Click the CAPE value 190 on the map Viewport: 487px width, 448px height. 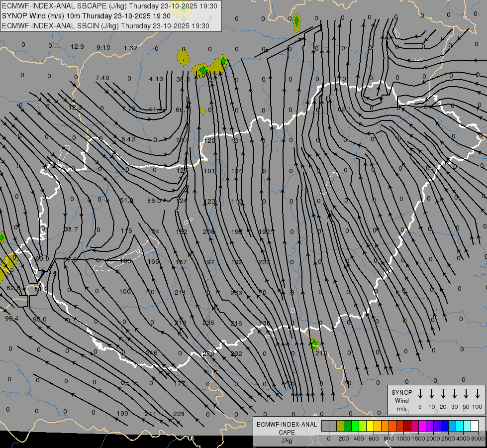tap(122, 413)
